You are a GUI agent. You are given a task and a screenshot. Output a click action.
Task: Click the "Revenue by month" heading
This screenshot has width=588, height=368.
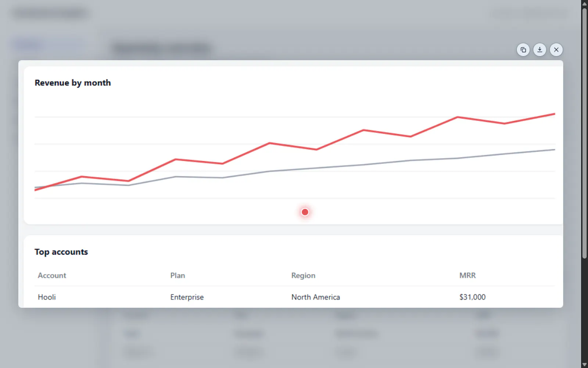[73, 83]
